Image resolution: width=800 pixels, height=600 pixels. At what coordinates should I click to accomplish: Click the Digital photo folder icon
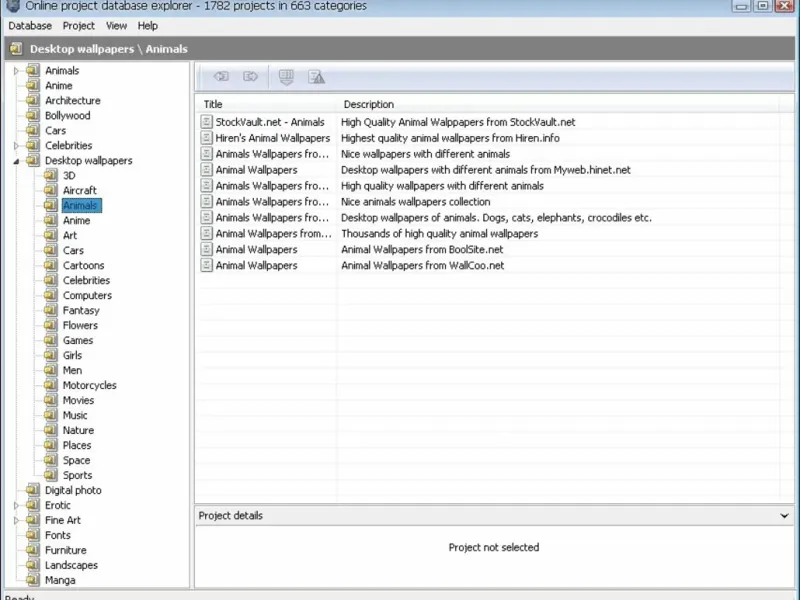point(33,490)
